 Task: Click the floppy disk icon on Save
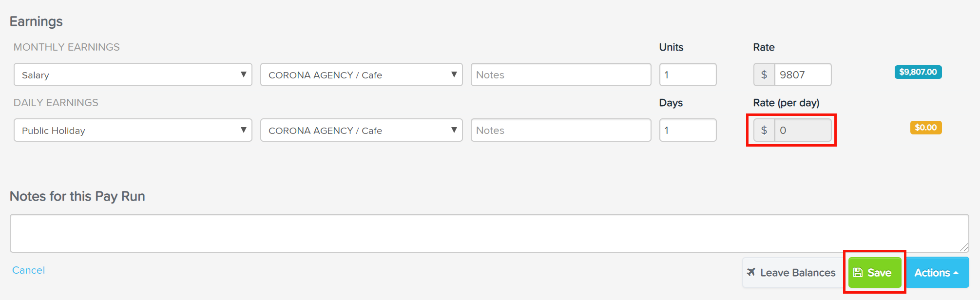[858, 273]
